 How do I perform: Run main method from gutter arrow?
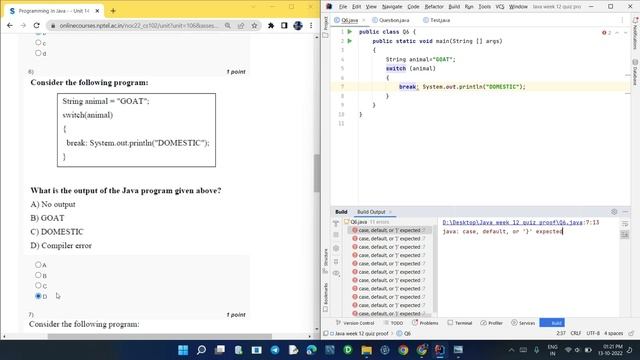point(350,41)
